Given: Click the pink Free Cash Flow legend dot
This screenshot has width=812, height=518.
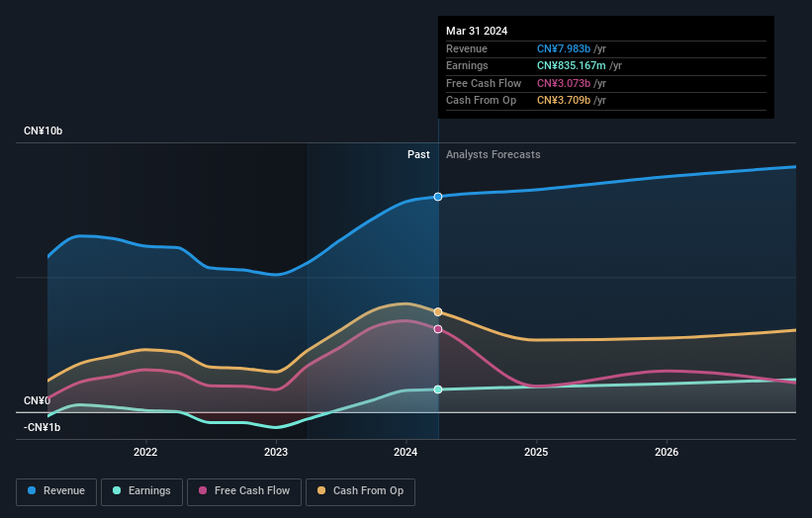Looking at the screenshot, I should pyautogui.click(x=203, y=490).
